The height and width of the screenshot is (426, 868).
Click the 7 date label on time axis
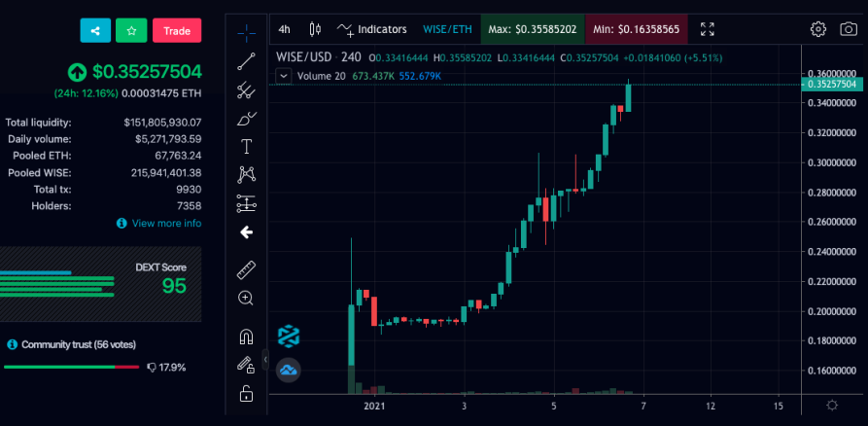coord(643,406)
